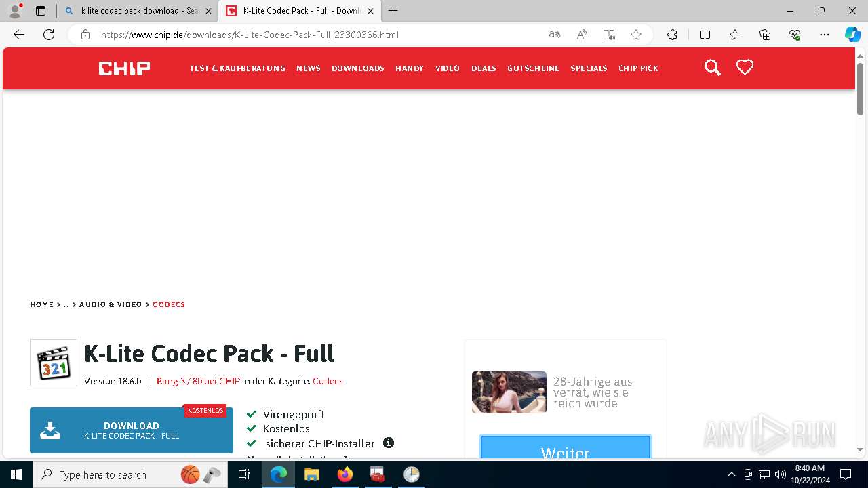Open the Windows Start menu
The height and width of the screenshot is (488, 868).
[16, 474]
